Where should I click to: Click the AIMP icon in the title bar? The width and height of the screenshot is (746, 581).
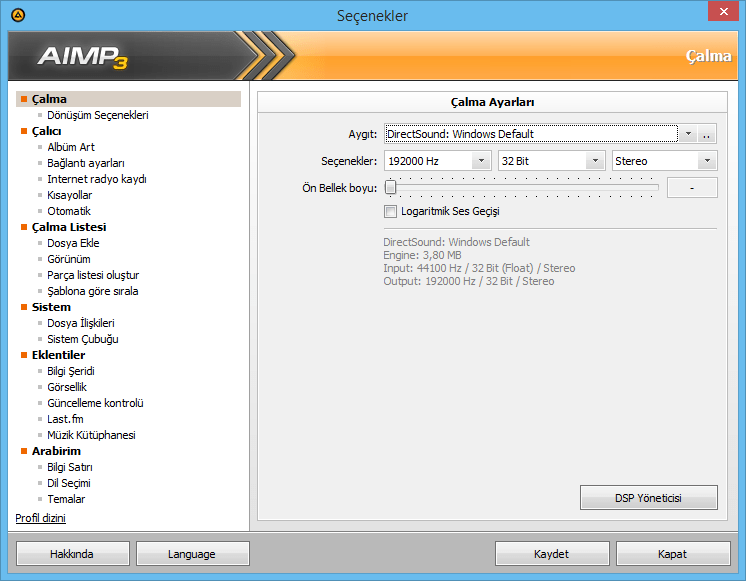[18, 15]
